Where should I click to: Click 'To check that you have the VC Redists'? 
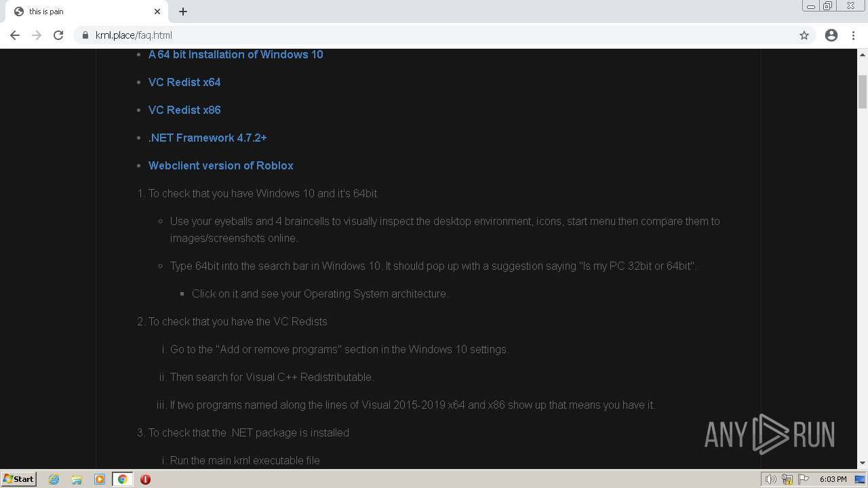(x=238, y=321)
